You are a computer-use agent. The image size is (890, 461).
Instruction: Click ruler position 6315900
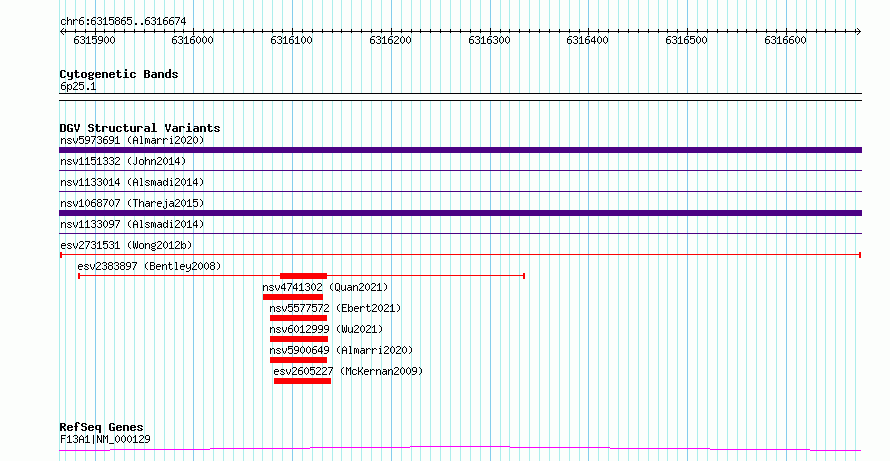[95, 40]
